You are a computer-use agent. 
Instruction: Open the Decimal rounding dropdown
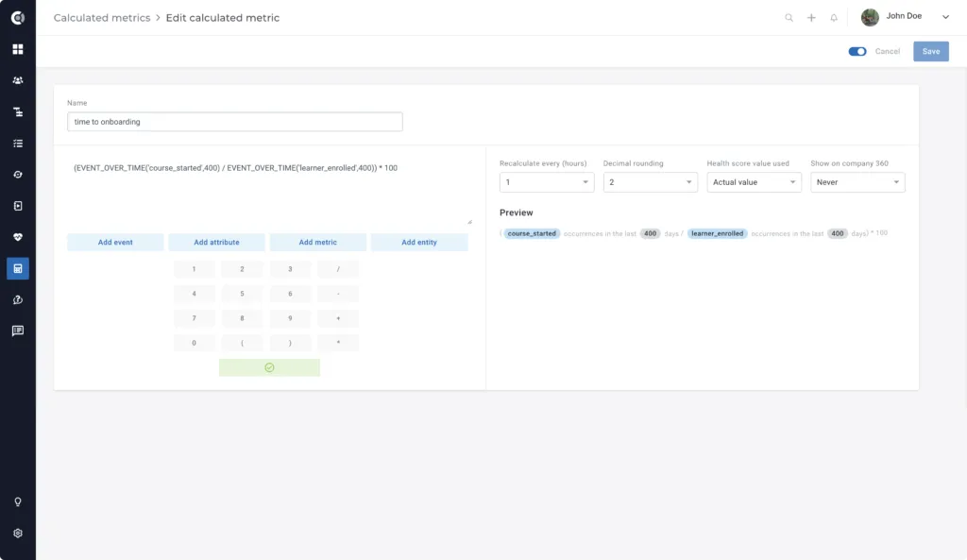pyautogui.click(x=650, y=182)
